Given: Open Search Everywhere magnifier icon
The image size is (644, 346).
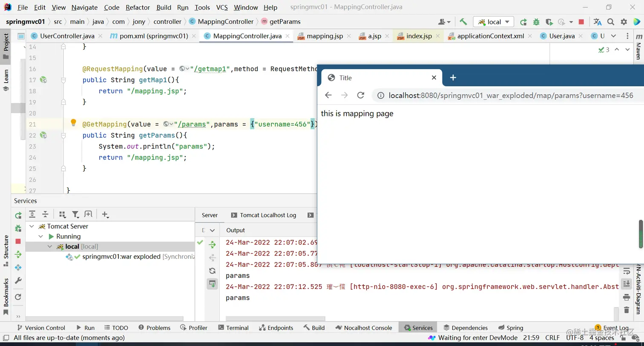Looking at the screenshot, I should (x=611, y=22).
